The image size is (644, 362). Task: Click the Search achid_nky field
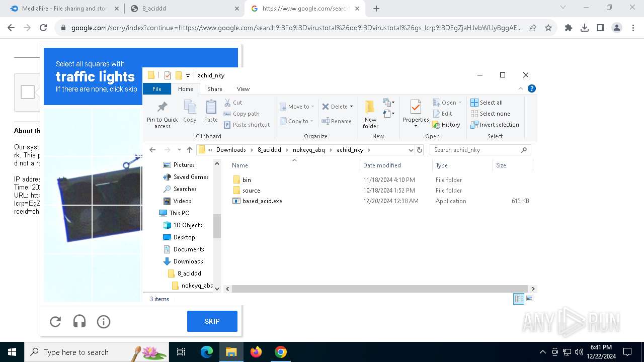480,150
